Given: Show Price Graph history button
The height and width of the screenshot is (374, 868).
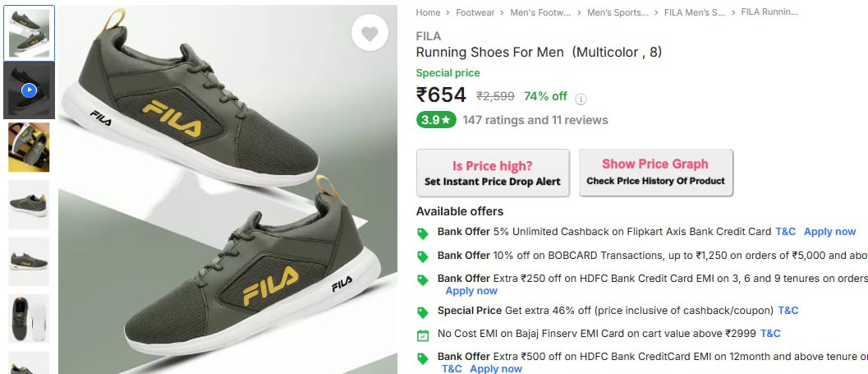Looking at the screenshot, I should point(655,173).
